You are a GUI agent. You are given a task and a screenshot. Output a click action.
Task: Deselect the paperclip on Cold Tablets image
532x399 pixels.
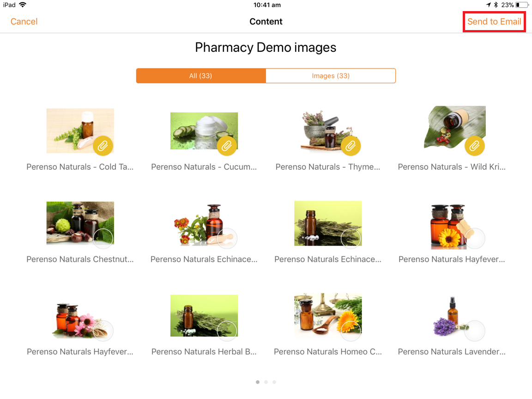point(103,146)
